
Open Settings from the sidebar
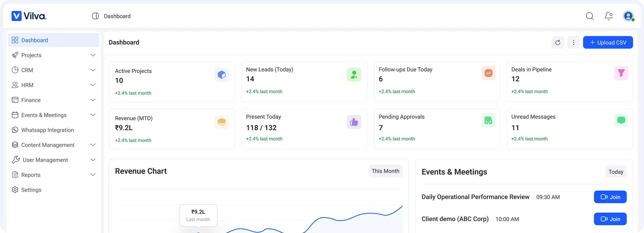click(31, 190)
